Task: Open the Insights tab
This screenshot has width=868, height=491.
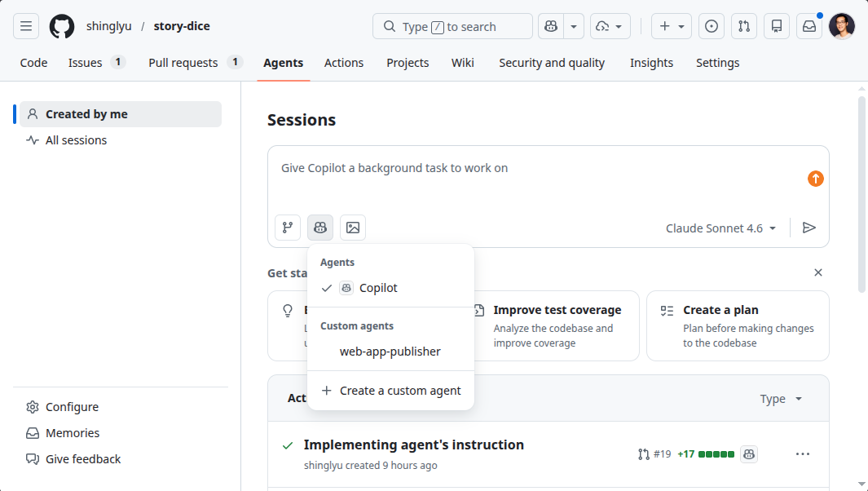Action: pyautogui.click(x=651, y=63)
